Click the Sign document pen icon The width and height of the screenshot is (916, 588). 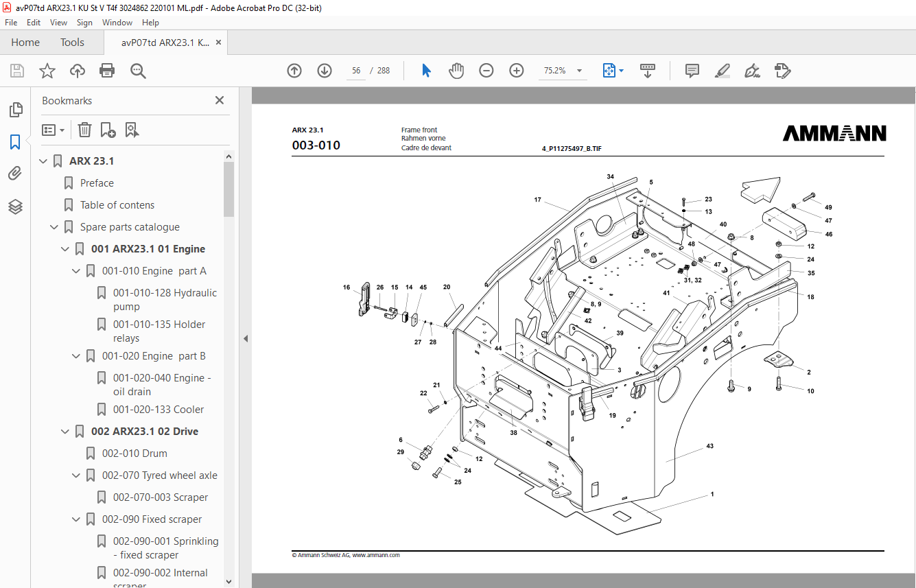752,71
